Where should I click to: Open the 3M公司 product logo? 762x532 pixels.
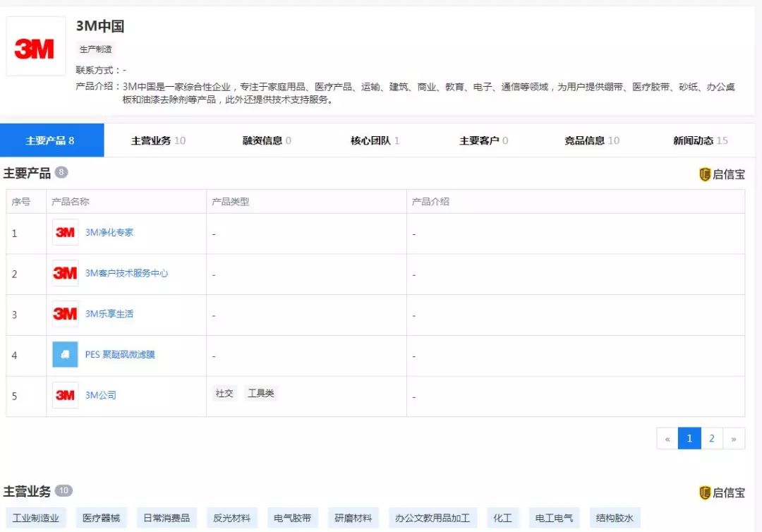coord(65,395)
